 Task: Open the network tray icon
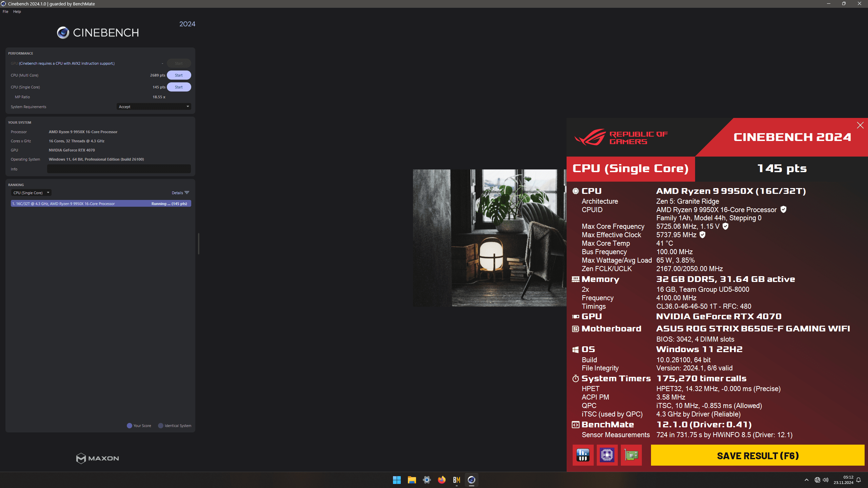coord(817,480)
